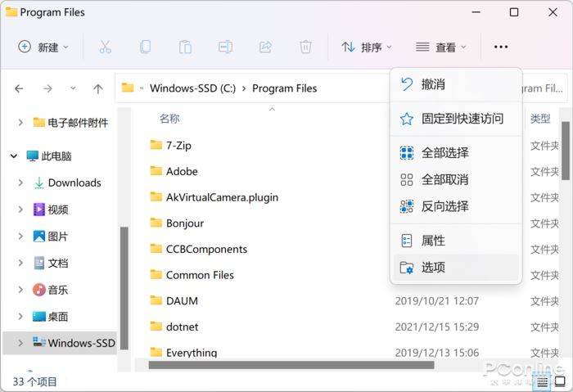The width and height of the screenshot is (573, 392).
Task: Click the Delete trash can icon
Action: (305, 47)
